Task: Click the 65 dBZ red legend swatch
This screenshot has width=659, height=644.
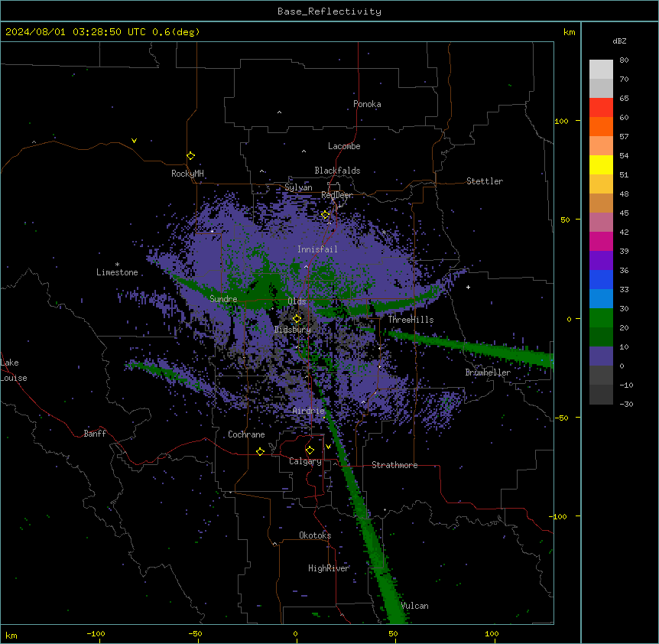Action: tap(601, 108)
